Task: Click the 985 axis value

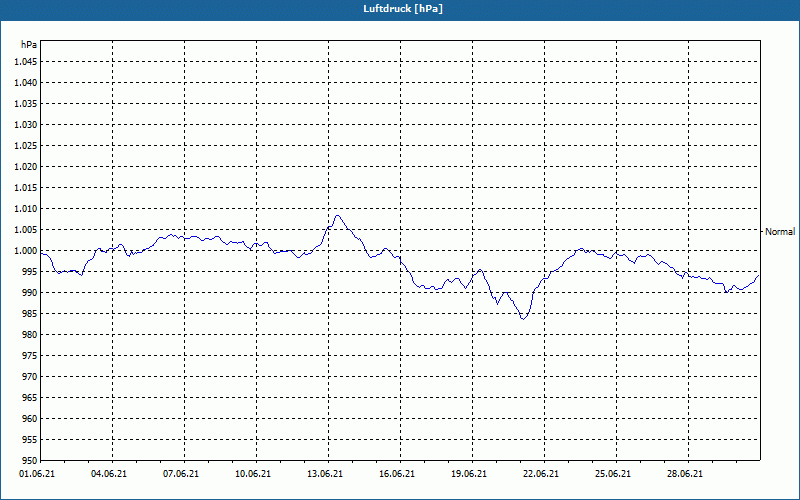Action: pos(30,314)
